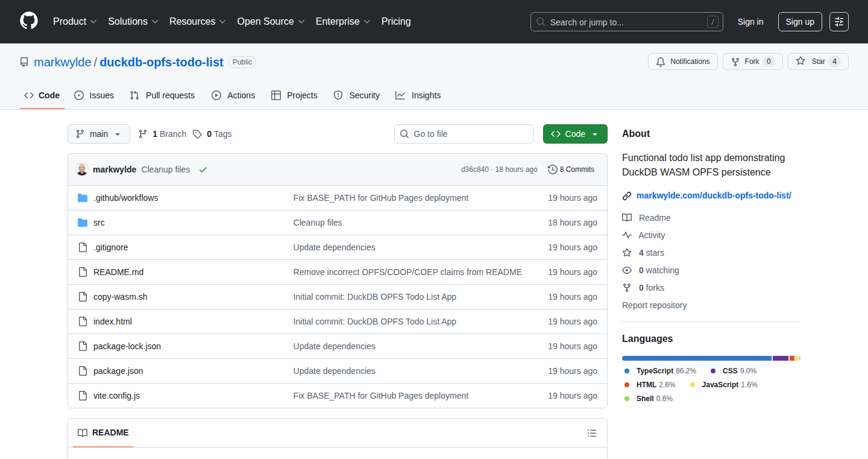Click the link chain icon in About
Image resolution: width=868 pixels, height=459 pixels.
[x=627, y=195]
